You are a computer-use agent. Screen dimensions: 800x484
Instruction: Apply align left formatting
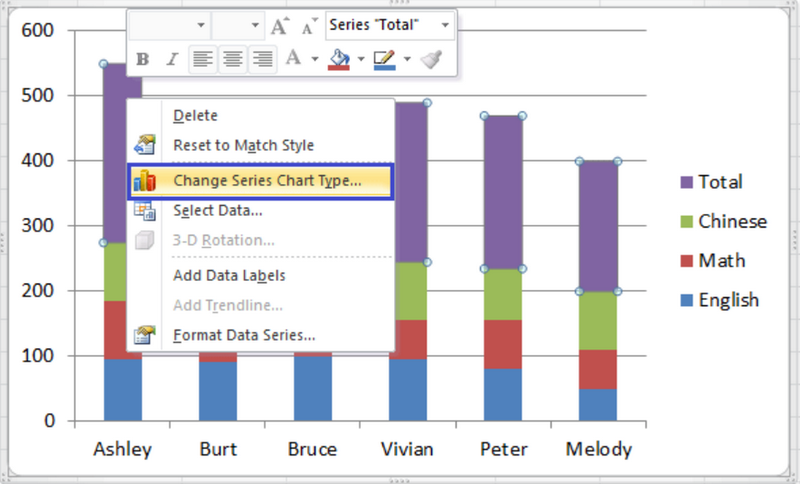click(203, 59)
